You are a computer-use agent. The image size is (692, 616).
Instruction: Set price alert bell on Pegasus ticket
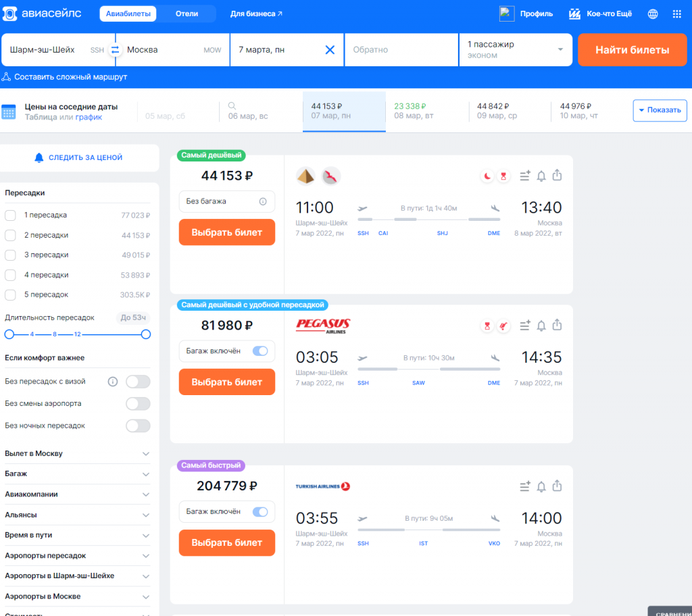(x=541, y=326)
